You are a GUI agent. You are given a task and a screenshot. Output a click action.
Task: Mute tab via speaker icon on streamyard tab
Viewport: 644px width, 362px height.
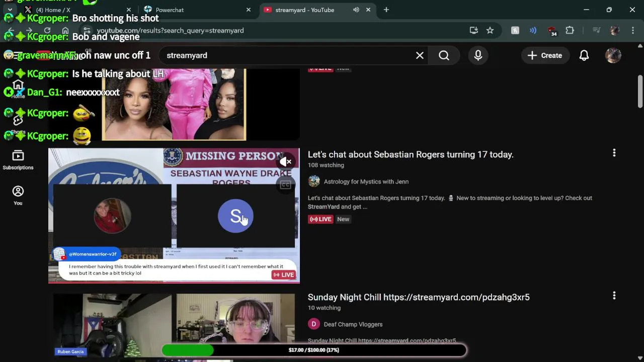click(x=356, y=10)
